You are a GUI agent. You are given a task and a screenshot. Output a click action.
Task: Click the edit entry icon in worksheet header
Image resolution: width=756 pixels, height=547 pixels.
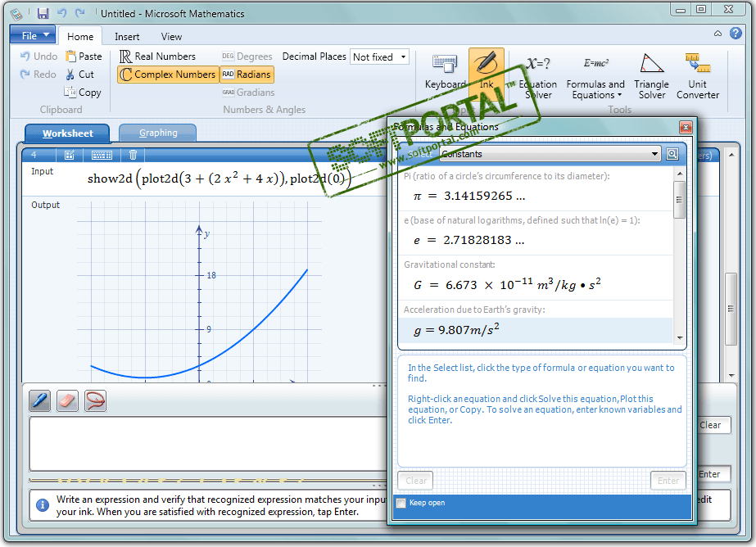[x=70, y=155]
